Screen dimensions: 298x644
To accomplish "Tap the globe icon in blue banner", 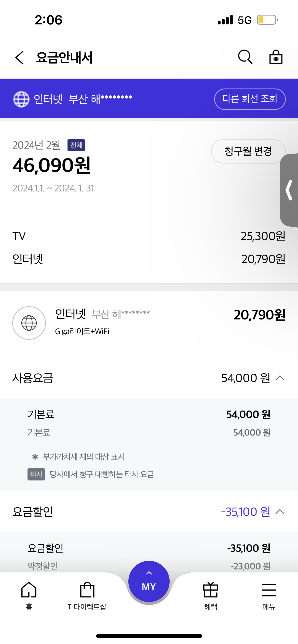I will click(21, 99).
